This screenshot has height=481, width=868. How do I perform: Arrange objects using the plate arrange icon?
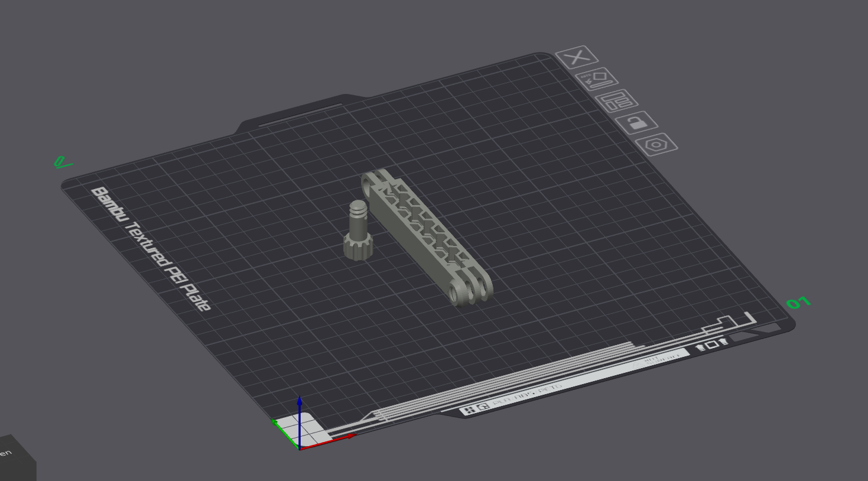[616, 101]
